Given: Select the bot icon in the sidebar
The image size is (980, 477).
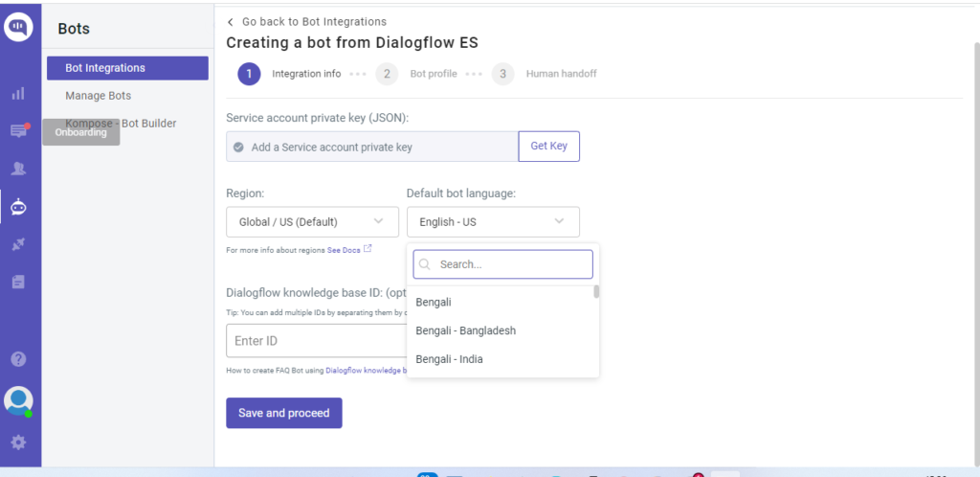Looking at the screenshot, I should (18, 206).
